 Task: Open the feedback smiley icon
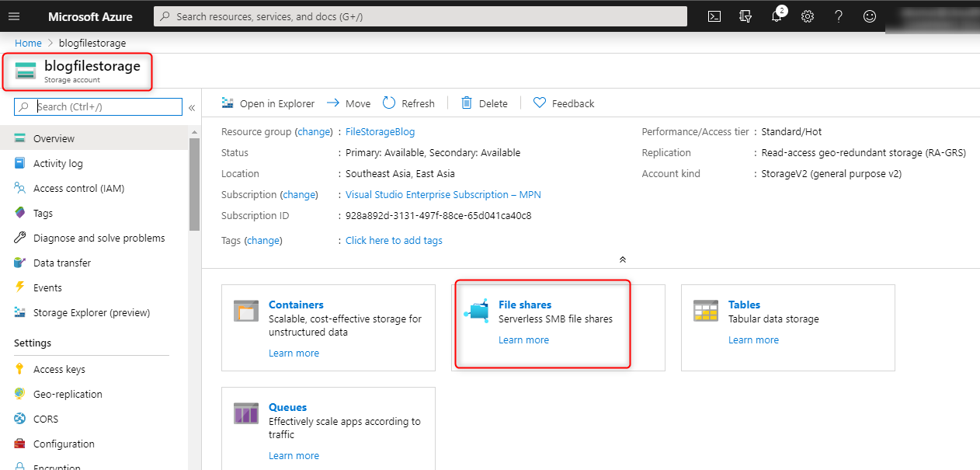click(x=870, y=16)
